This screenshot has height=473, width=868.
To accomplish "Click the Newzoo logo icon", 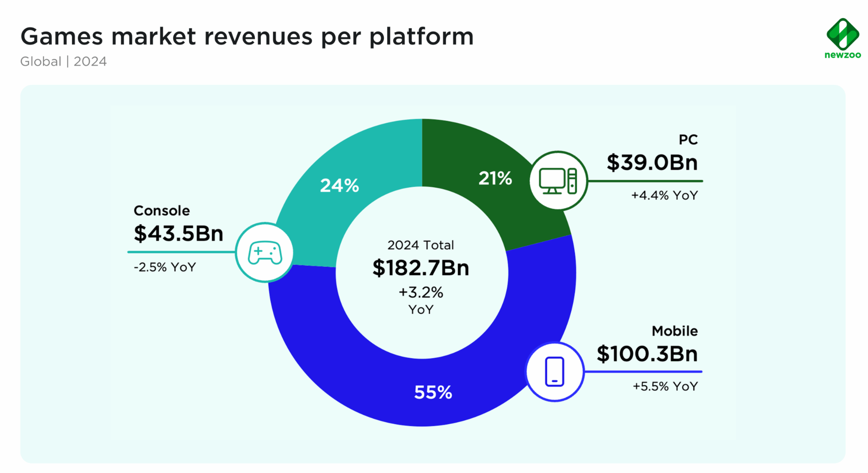I will tap(842, 34).
